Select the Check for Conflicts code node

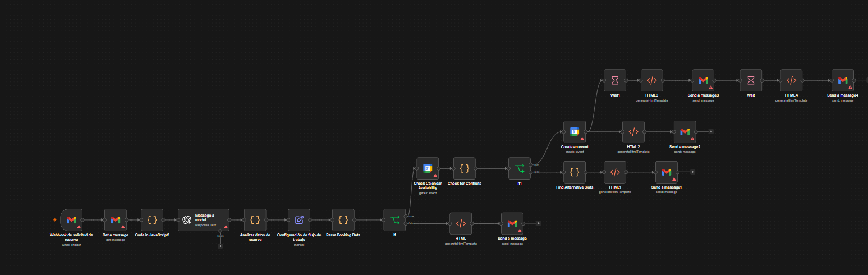(x=465, y=168)
